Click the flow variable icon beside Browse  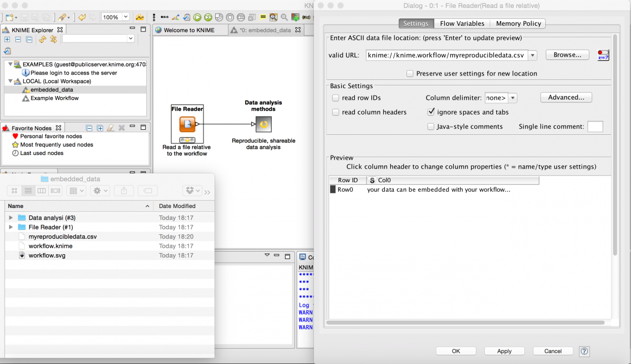[603, 55]
